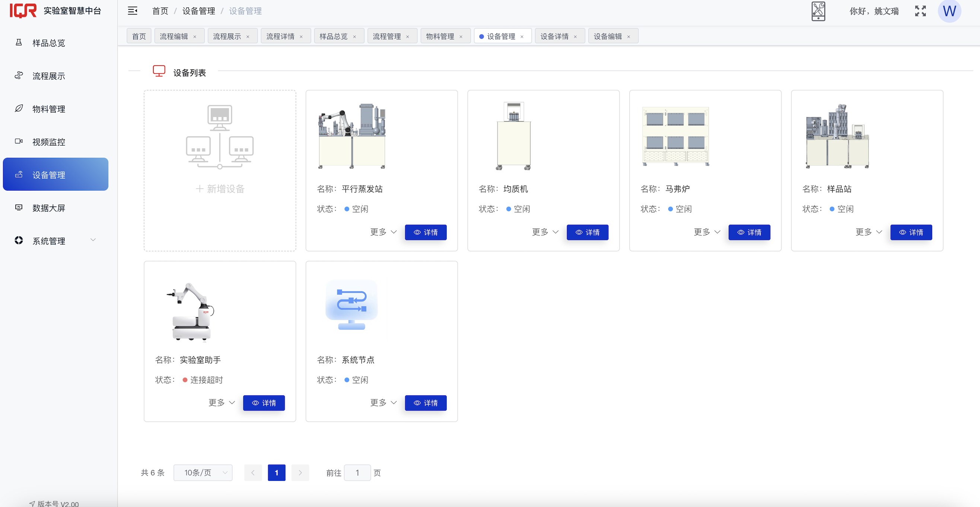
Task: View 详情 of 实验室助手
Action: coord(264,403)
